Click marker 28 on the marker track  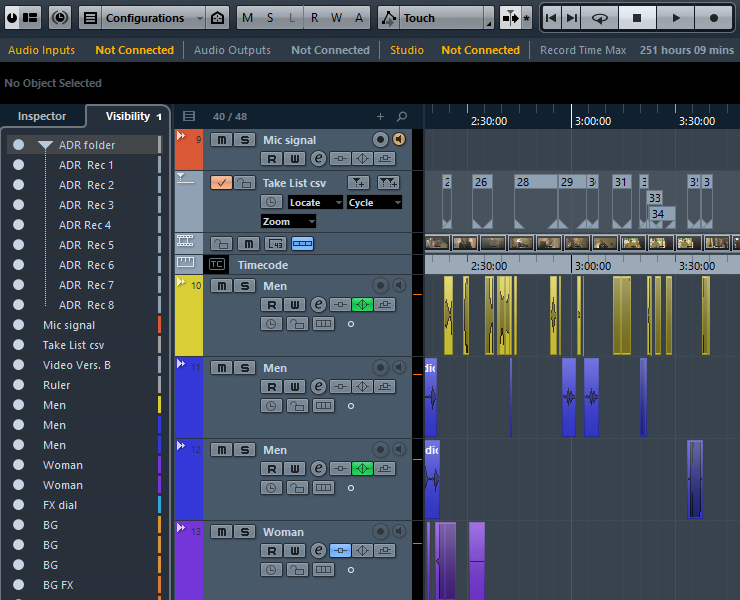coord(523,182)
